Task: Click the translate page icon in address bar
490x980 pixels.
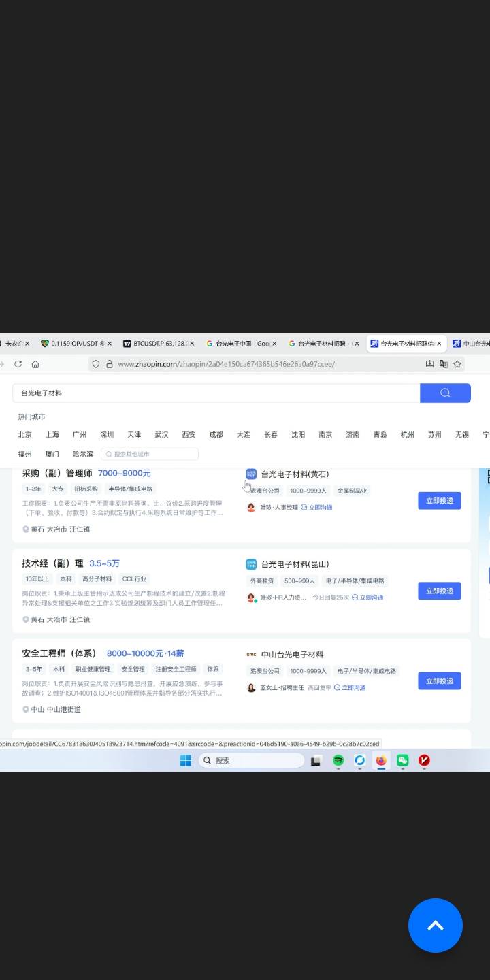Action: 444,364
